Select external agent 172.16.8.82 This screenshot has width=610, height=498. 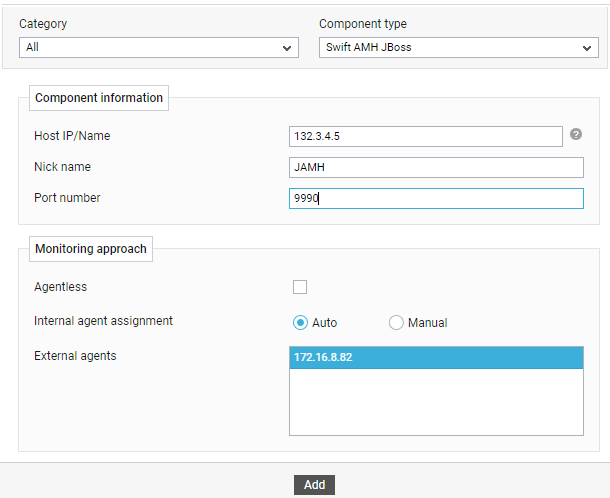pyautogui.click(x=436, y=358)
